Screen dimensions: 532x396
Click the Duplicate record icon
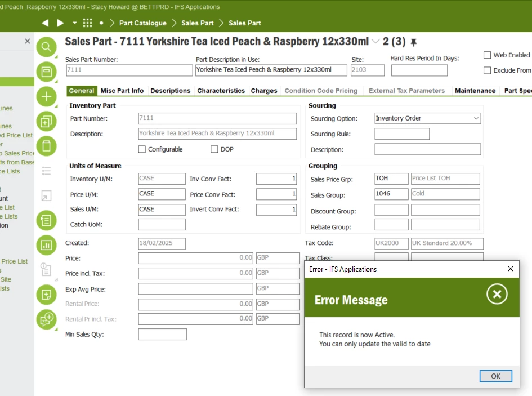tap(47, 121)
